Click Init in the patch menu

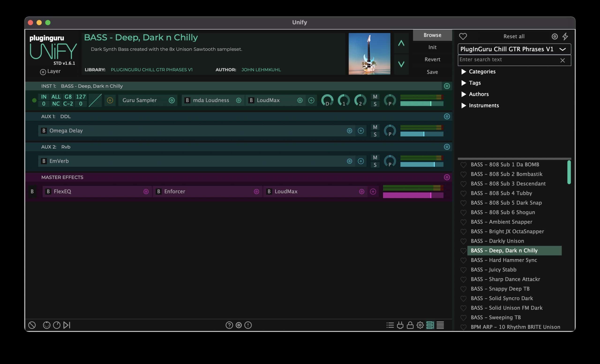click(432, 48)
